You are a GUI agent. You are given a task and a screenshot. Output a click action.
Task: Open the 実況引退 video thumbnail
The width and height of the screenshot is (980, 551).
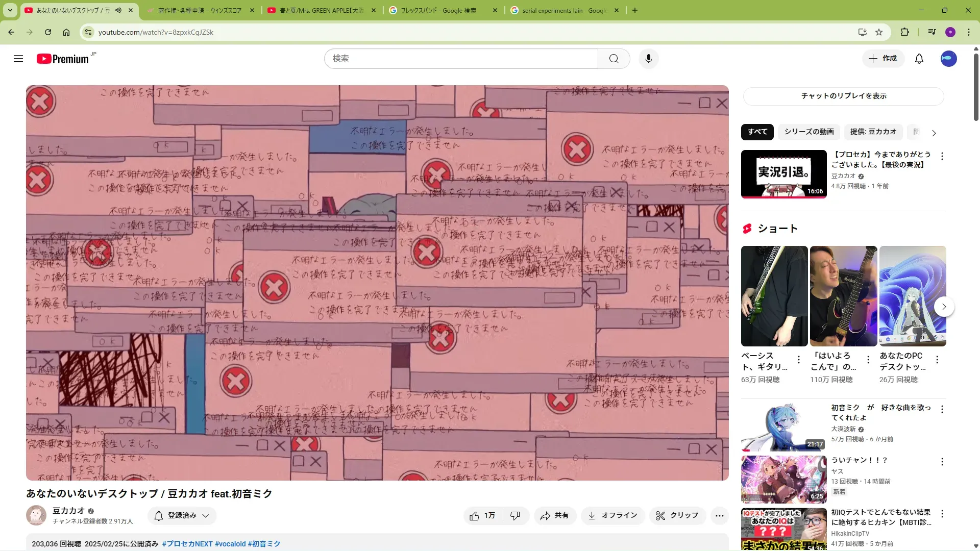pos(783,174)
